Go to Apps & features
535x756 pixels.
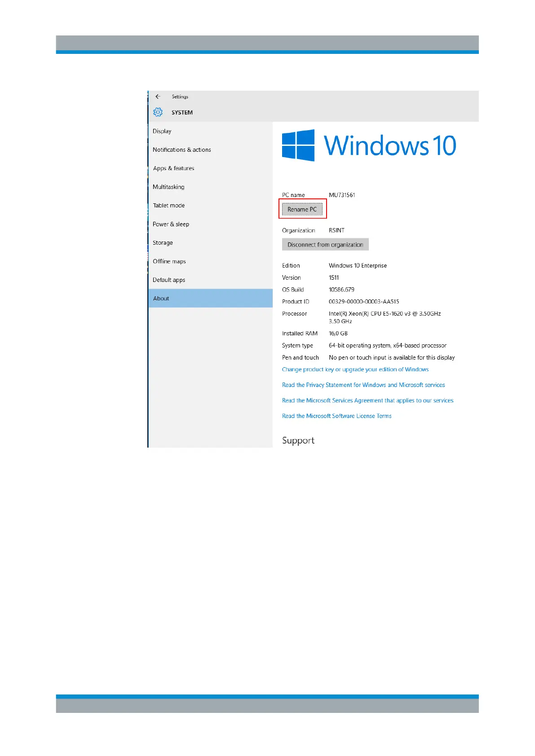pyautogui.click(x=210, y=168)
